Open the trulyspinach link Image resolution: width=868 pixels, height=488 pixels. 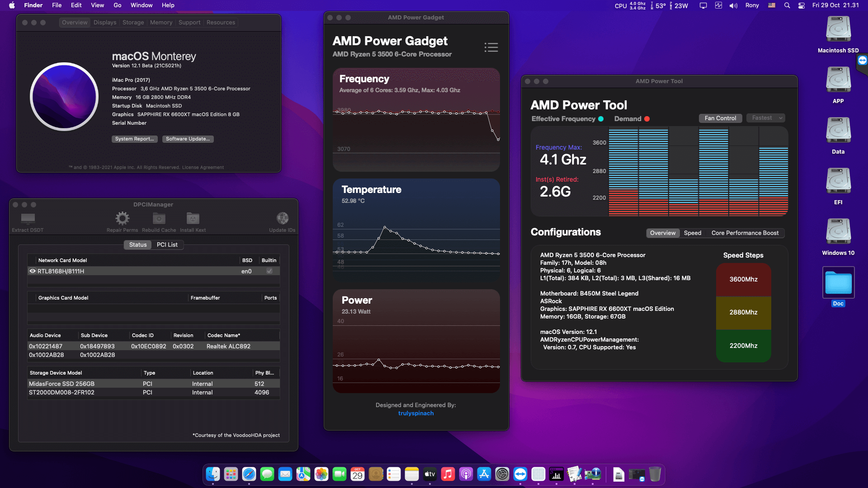(416, 413)
